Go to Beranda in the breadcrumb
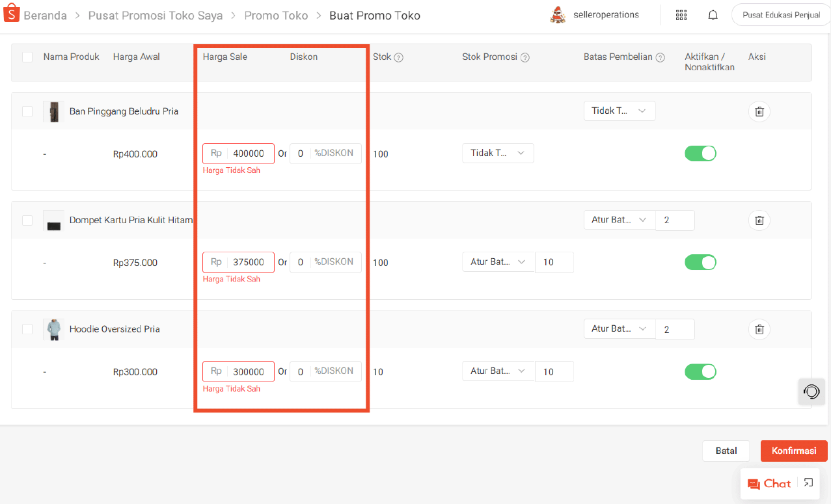The height and width of the screenshot is (504, 831). coord(45,16)
